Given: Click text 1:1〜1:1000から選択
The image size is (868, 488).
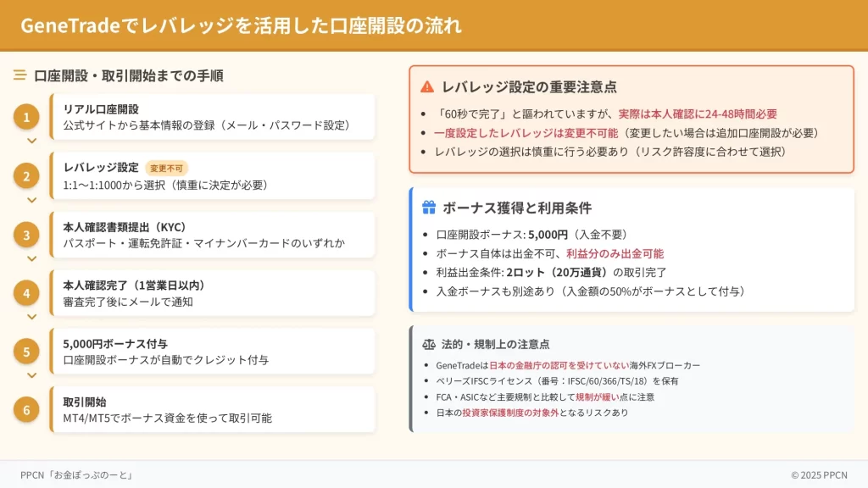Looking at the screenshot, I should 114,186.
